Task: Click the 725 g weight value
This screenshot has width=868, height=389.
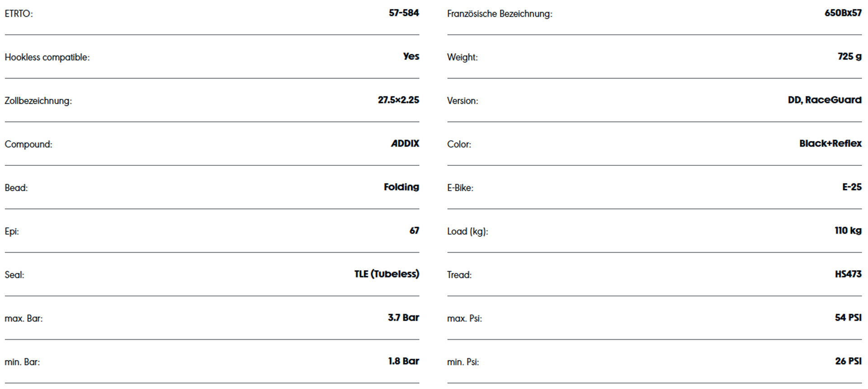Action: [849, 56]
